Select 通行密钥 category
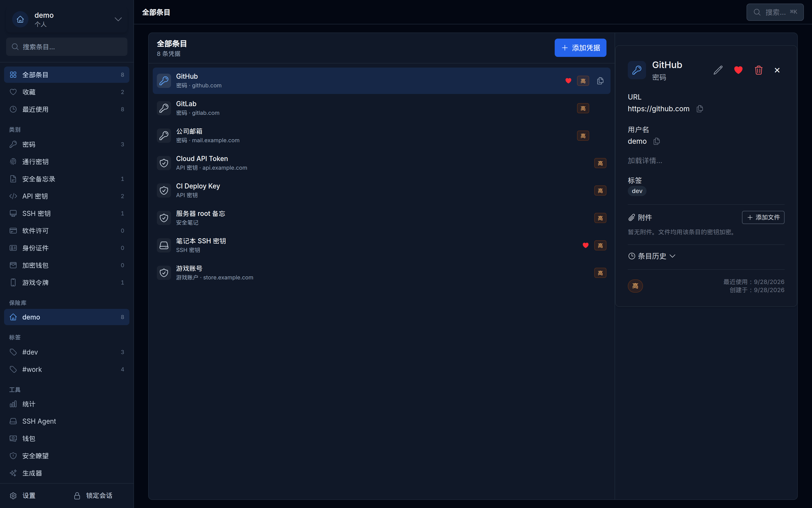The height and width of the screenshot is (508, 812). click(x=66, y=162)
